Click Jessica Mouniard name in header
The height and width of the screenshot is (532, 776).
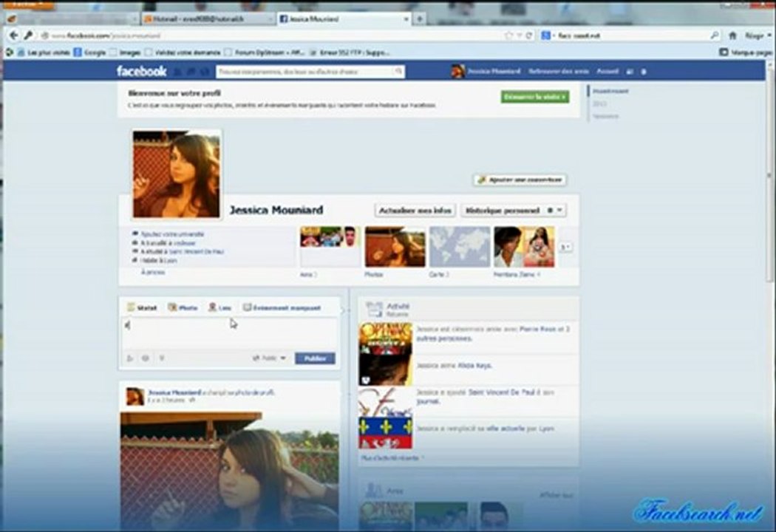(494, 71)
